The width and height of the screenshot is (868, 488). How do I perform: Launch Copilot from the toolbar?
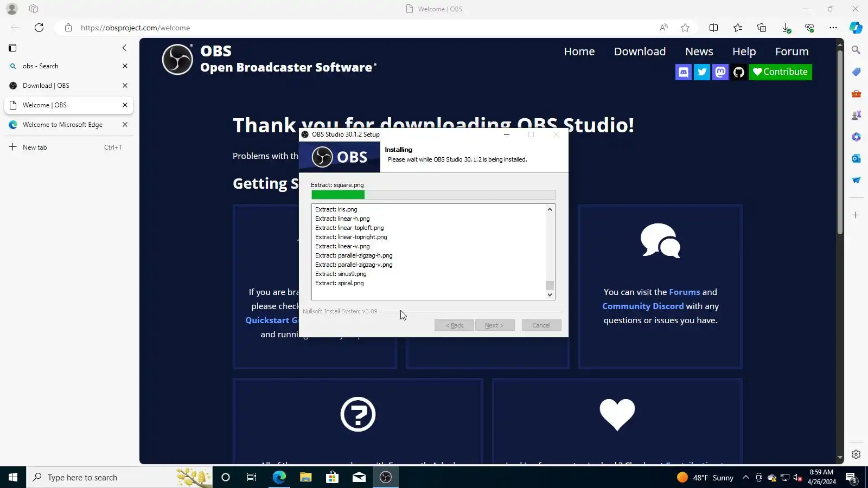click(x=856, y=28)
